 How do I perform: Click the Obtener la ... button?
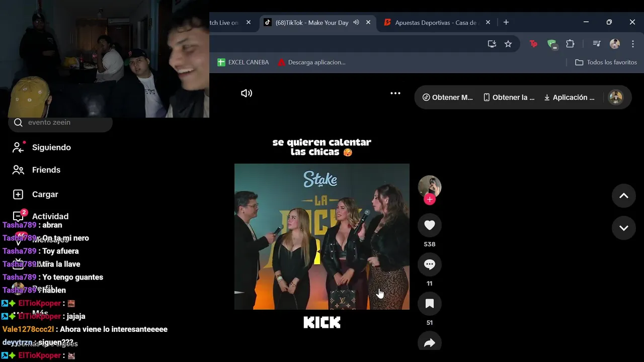pos(509,98)
